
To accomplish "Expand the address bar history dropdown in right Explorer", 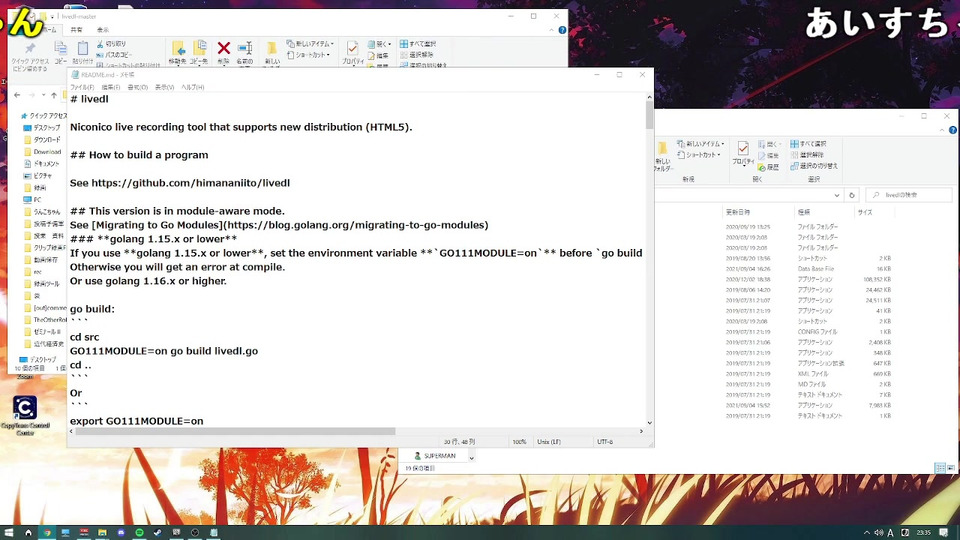I will 837,195.
